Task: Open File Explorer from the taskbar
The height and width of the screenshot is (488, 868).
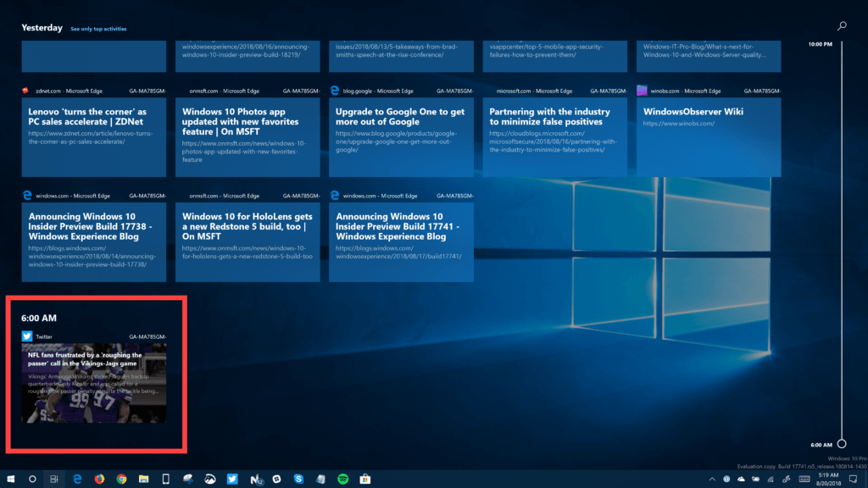Action: point(142,479)
